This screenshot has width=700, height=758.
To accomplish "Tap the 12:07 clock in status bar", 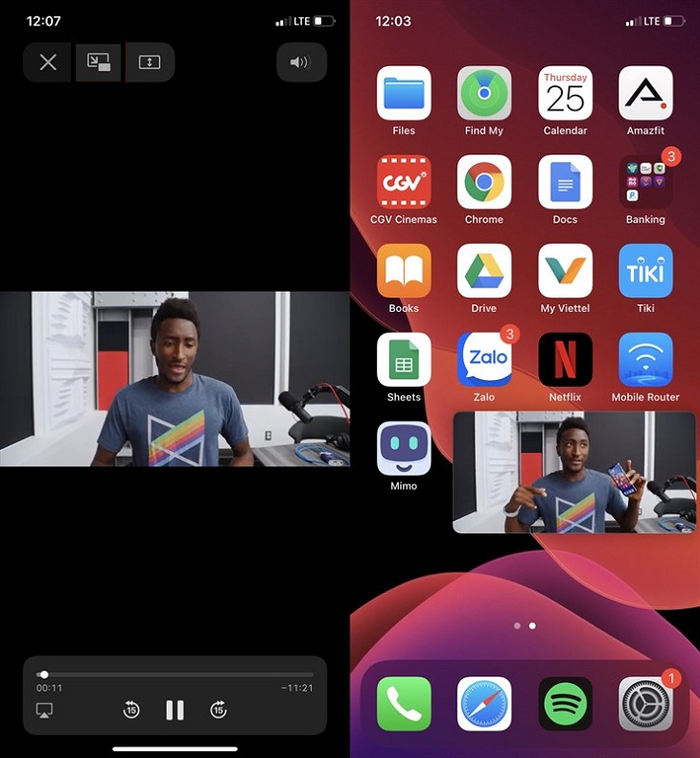I will pyautogui.click(x=43, y=21).
